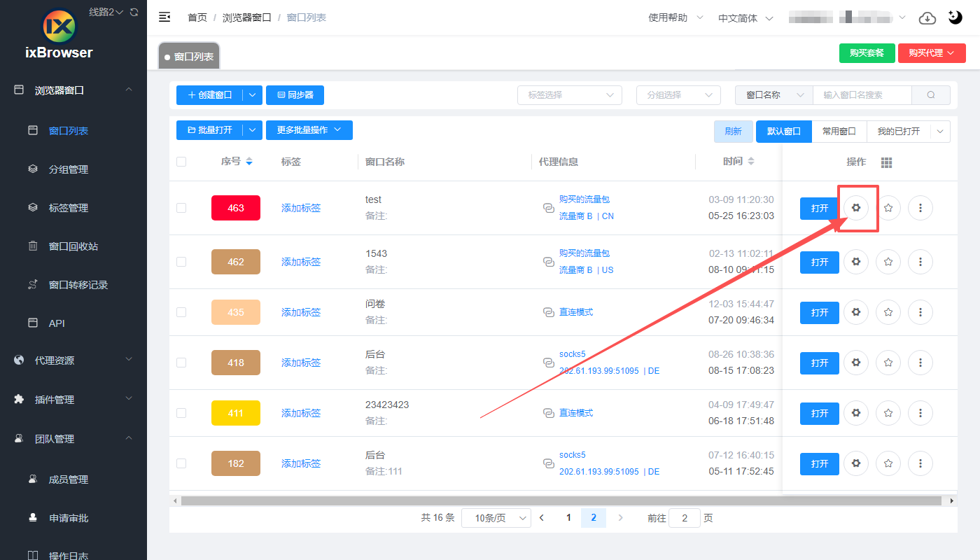Toggle the dark mode moon icon
980x560 pixels.
tap(955, 17)
